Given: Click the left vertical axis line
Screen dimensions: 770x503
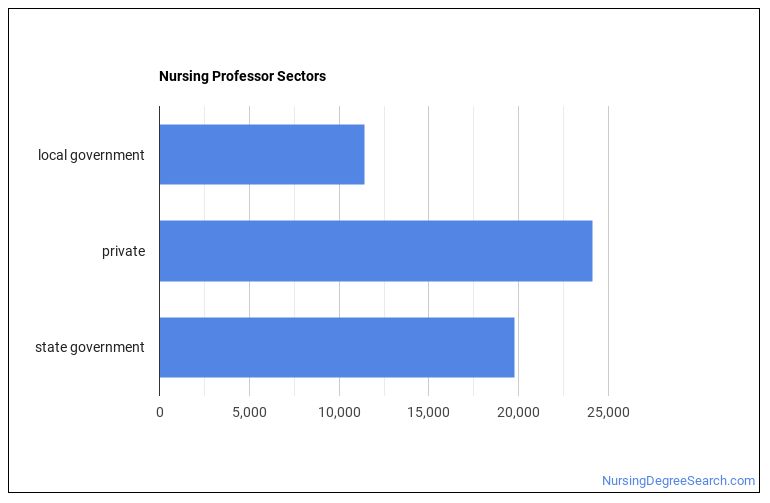Looking at the screenshot, I should coord(159,200).
